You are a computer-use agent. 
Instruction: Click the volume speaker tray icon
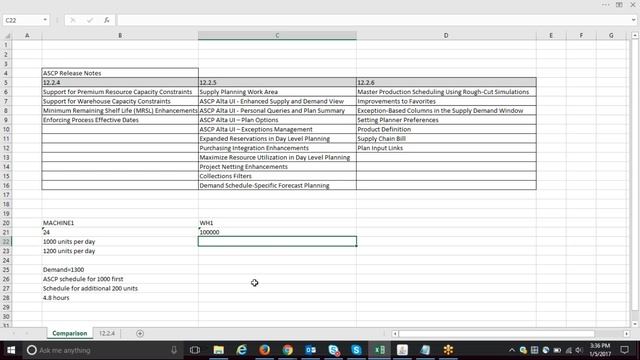[x=579, y=350]
